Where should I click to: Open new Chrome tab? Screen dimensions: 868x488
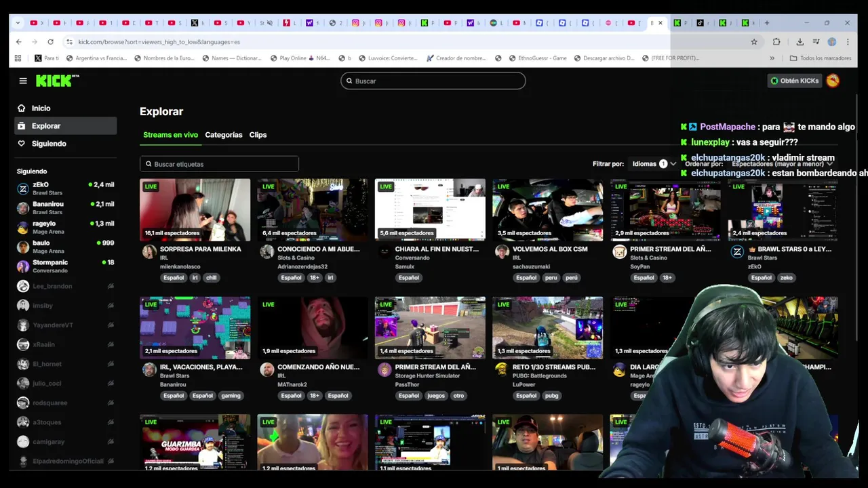[x=767, y=23]
